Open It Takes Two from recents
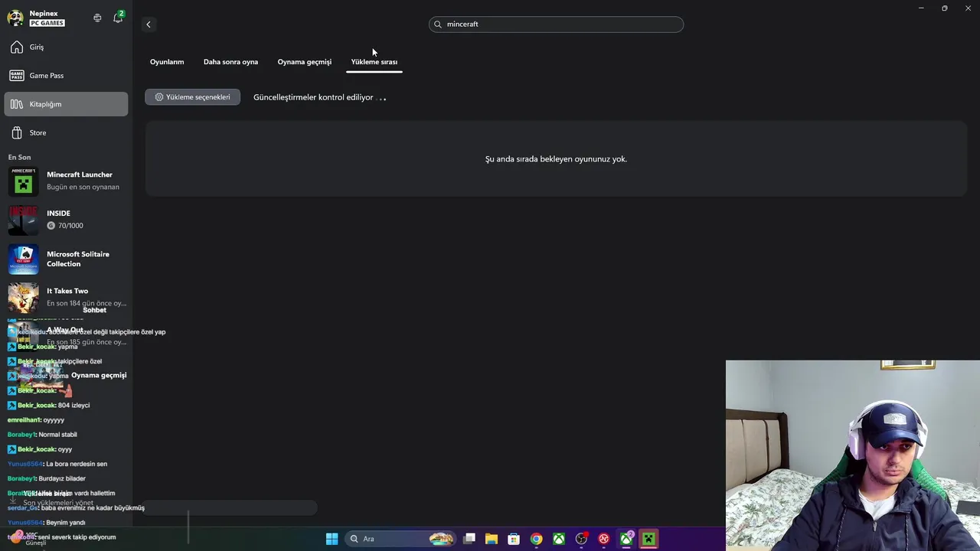This screenshot has width=980, height=551. coord(66,297)
